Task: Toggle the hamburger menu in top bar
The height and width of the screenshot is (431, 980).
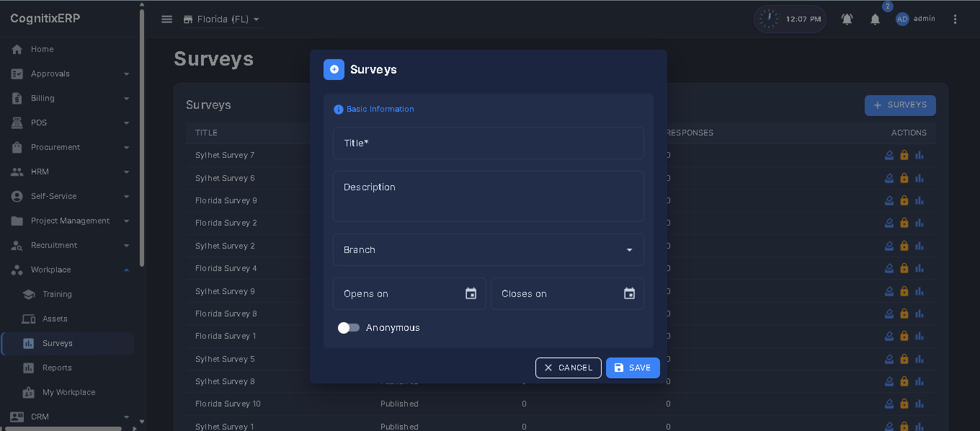Action: pyautogui.click(x=166, y=19)
